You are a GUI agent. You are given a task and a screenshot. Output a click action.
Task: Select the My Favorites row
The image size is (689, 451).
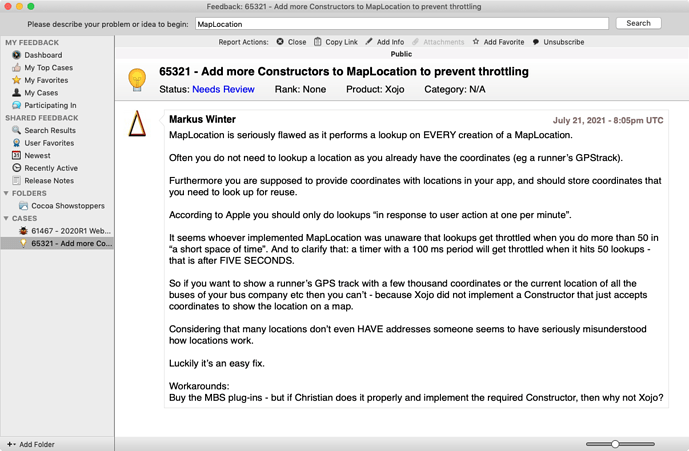pyautogui.click(x=57, y=80)
